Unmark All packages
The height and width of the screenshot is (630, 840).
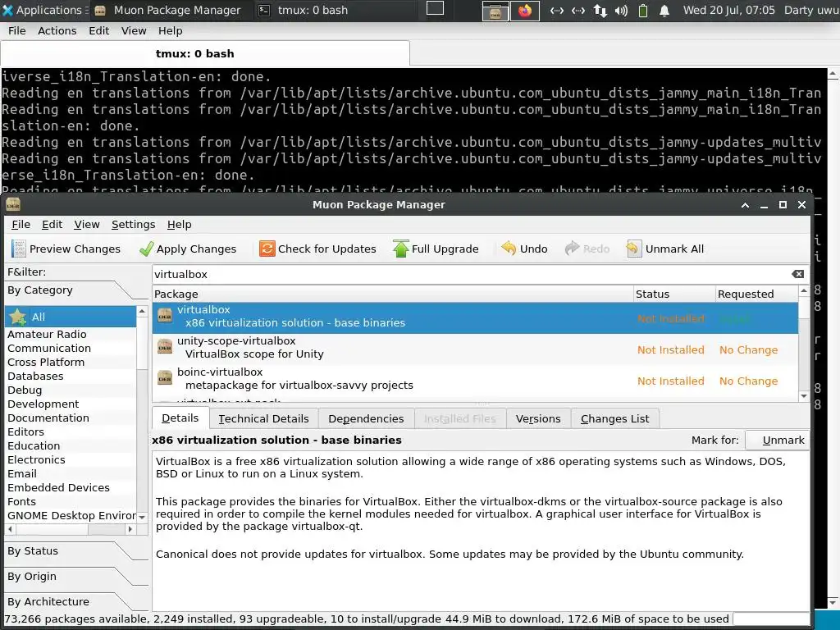(664, 249)
